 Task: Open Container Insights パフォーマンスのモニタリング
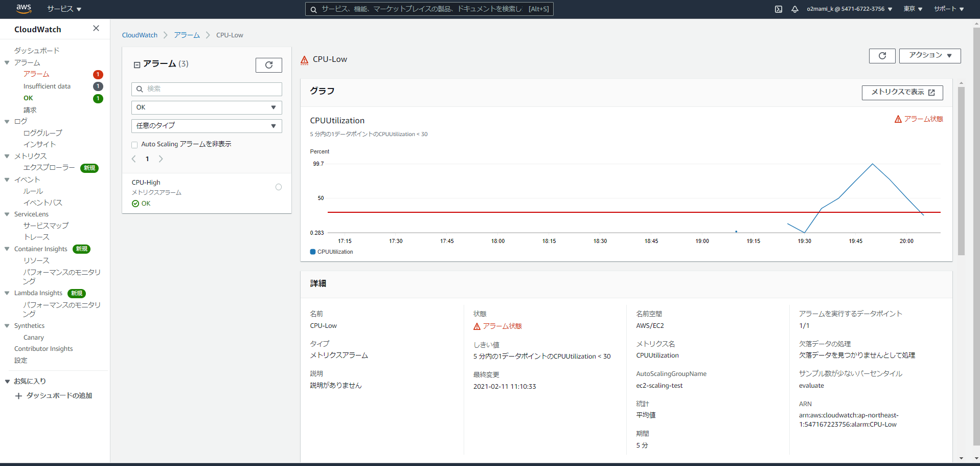click(62, 277)
